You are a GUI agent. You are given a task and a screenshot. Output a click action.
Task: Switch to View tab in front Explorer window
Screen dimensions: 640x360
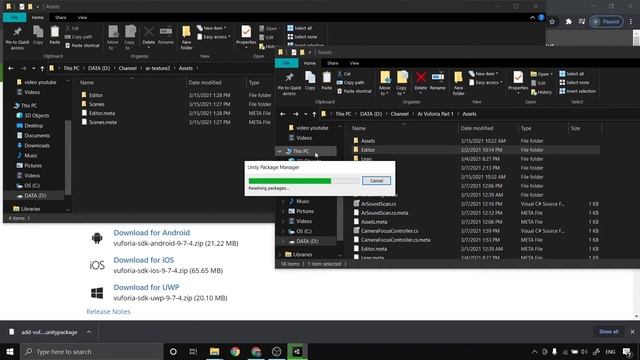[354, 63]
